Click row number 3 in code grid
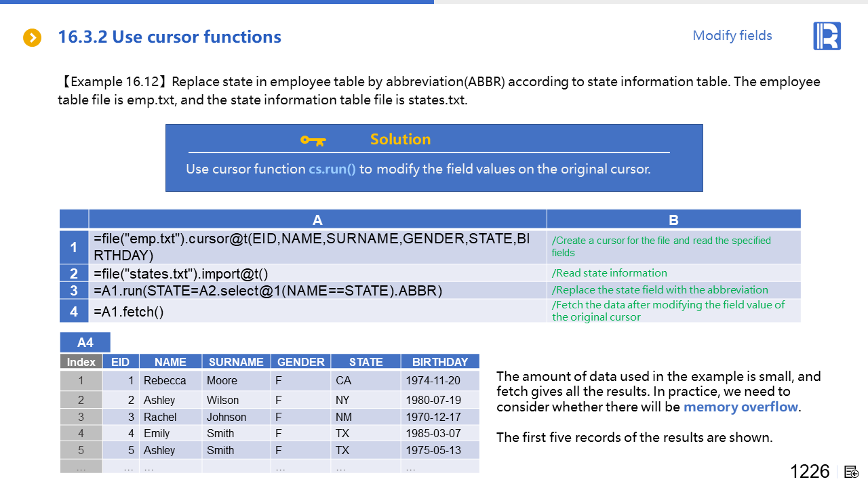 tap(74, 291)
